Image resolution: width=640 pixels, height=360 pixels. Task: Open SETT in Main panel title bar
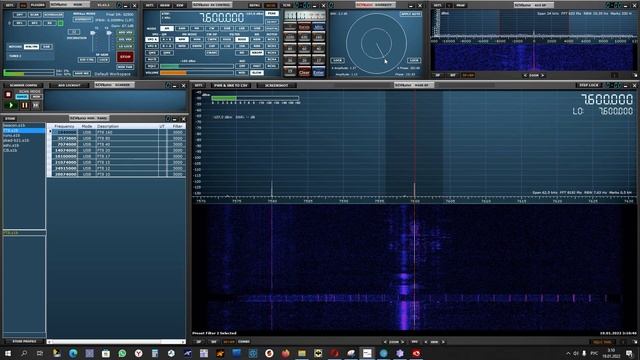tap(10, 5)
